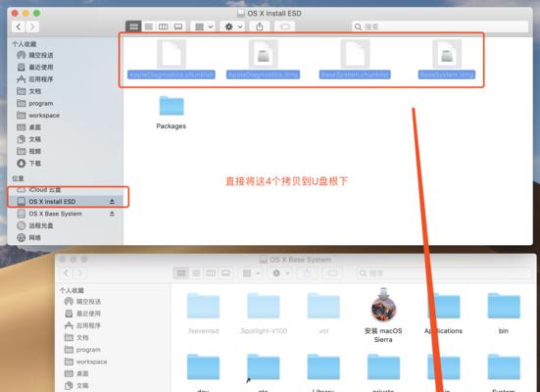540x392 pixels.
Task: Click Share button in Install ESD toolbar
Action: click(260, 26)
